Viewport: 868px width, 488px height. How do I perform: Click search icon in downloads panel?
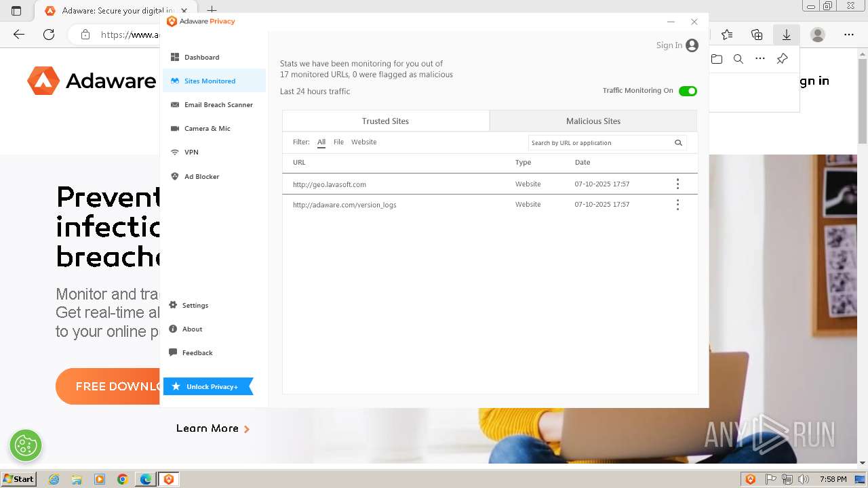738,59
